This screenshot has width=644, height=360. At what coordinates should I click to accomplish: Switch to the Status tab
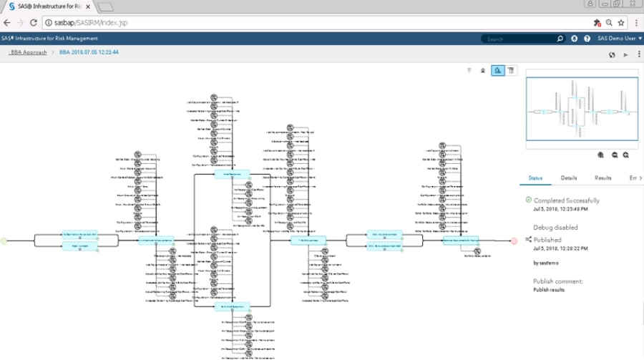coord(535,178)
